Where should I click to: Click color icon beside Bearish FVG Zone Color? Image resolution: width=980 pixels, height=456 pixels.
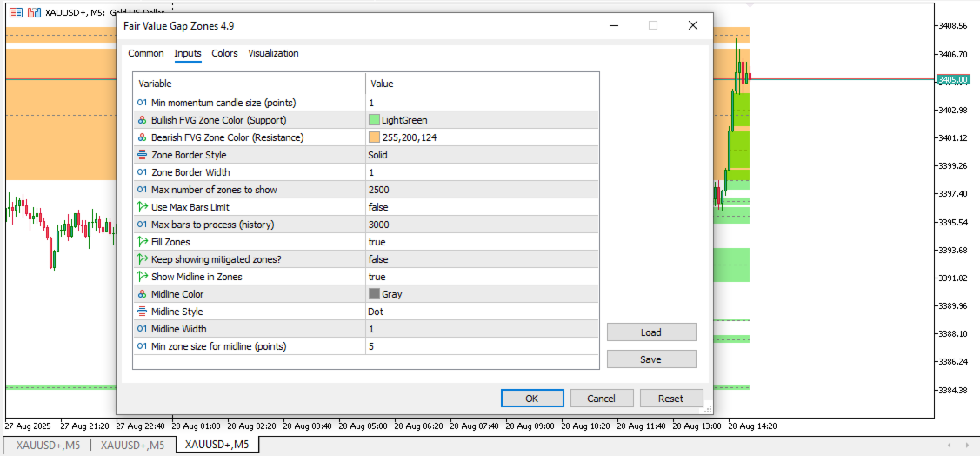[x=142, y=137]
